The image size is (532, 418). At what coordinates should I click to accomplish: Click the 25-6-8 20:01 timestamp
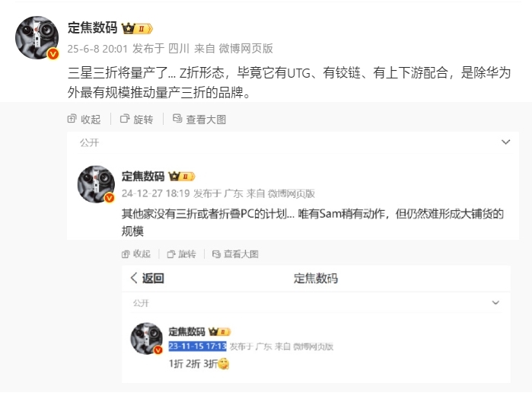(97, 49)
